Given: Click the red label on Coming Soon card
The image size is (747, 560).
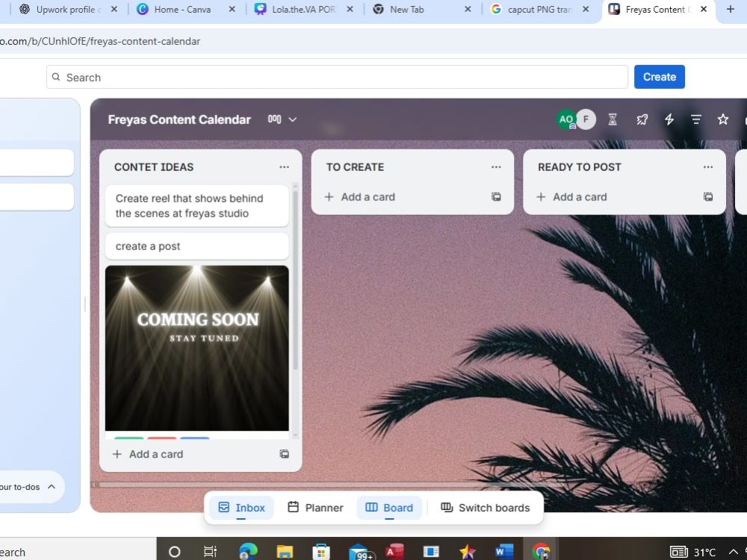Looking at the screenshot, I should tap(162, 438).
